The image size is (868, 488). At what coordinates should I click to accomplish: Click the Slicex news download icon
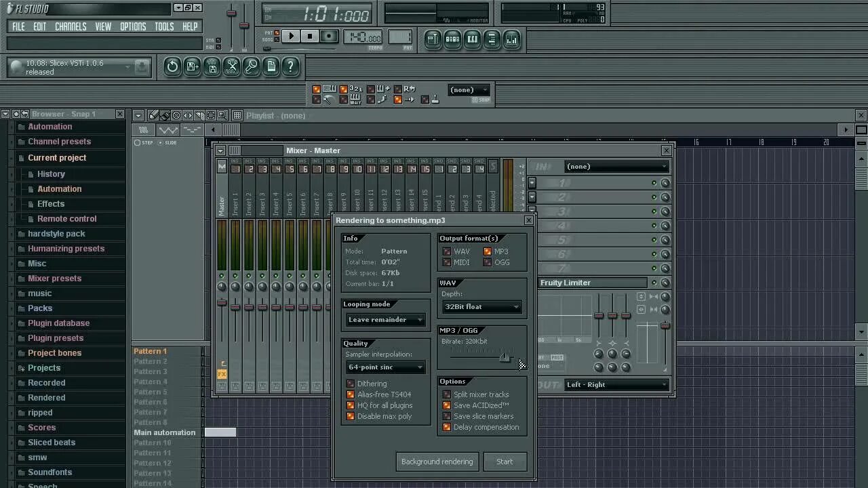[141, 66]
